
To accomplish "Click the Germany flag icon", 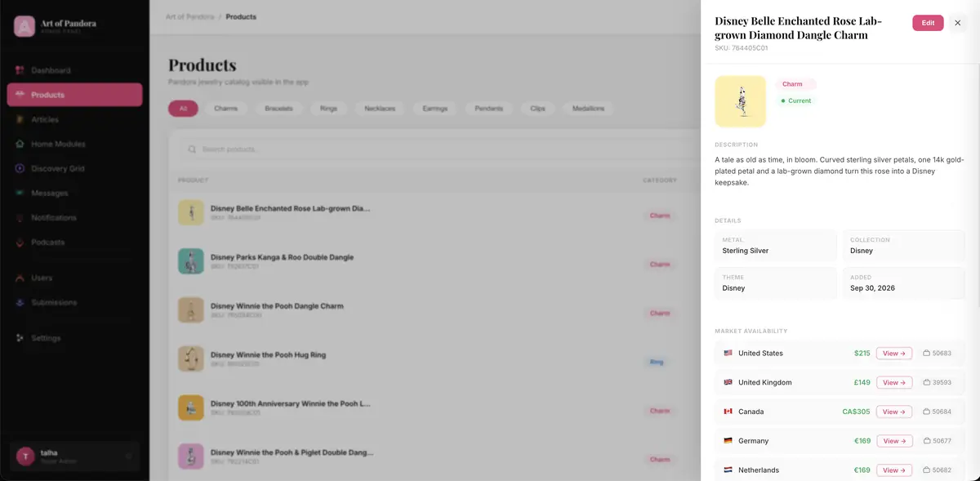I will 728,441.
